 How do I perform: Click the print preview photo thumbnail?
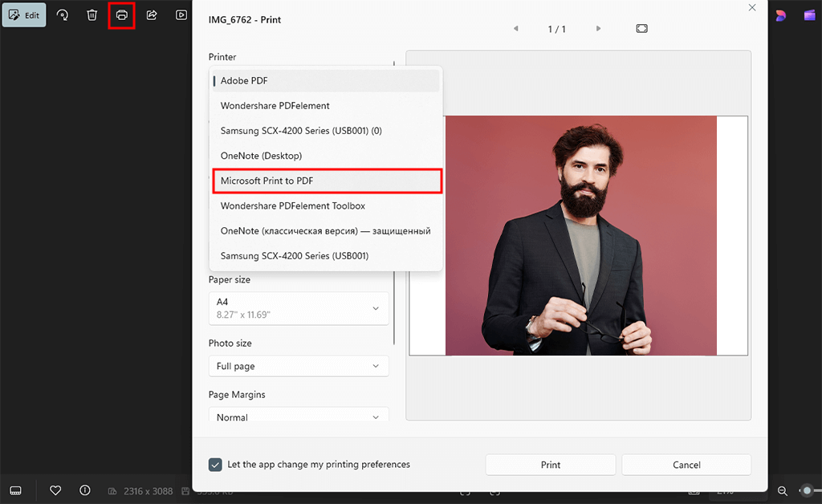click(x=581, y=235)
